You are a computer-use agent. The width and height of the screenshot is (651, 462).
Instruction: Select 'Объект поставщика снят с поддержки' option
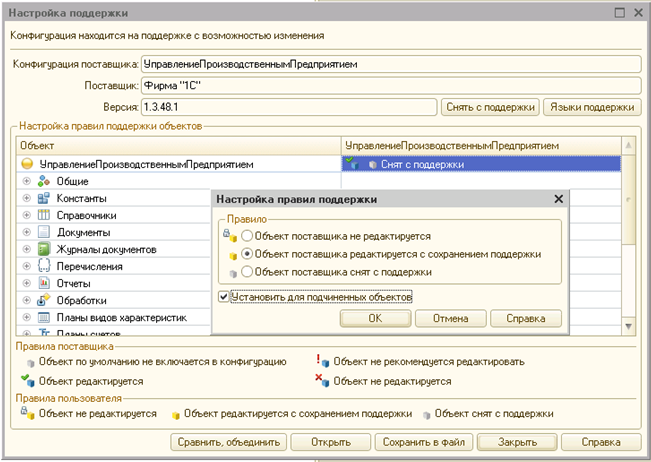click(x=247, y=271)
